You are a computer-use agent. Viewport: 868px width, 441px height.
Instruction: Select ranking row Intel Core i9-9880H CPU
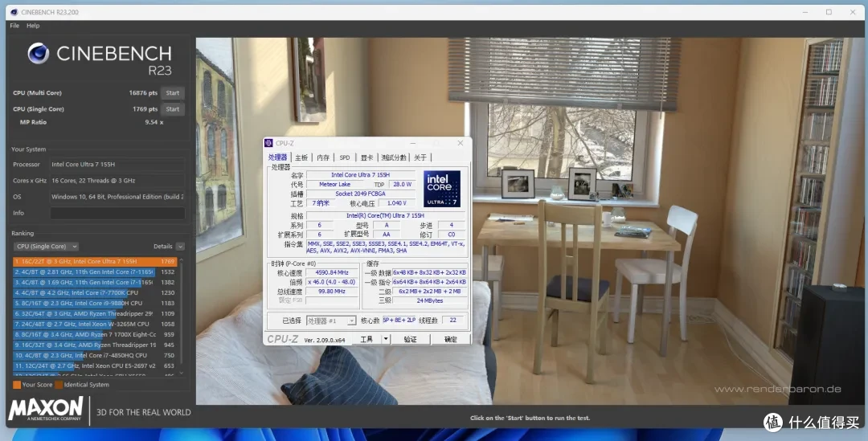coord(95,303)
